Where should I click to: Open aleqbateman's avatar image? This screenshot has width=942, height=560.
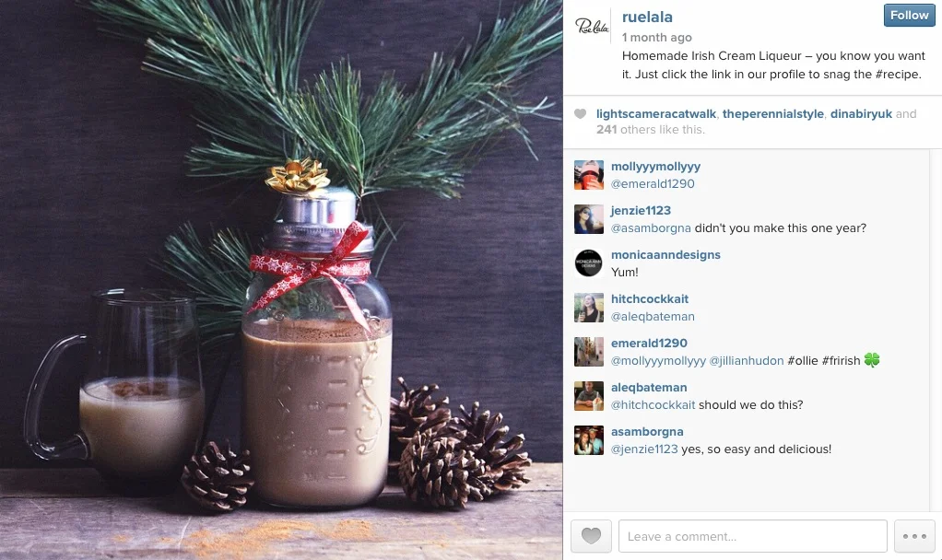coord(589,395)
